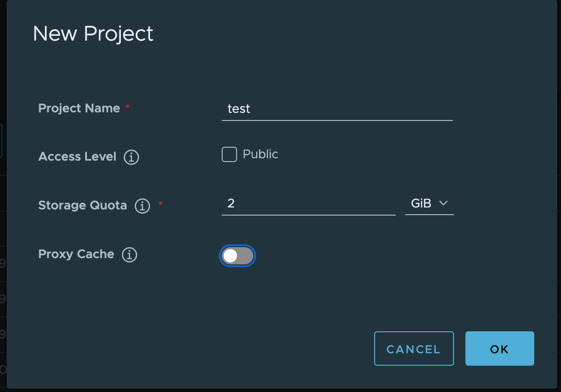Change the storage unit selector
Viewport: 561px width, 392px height.
429,203
